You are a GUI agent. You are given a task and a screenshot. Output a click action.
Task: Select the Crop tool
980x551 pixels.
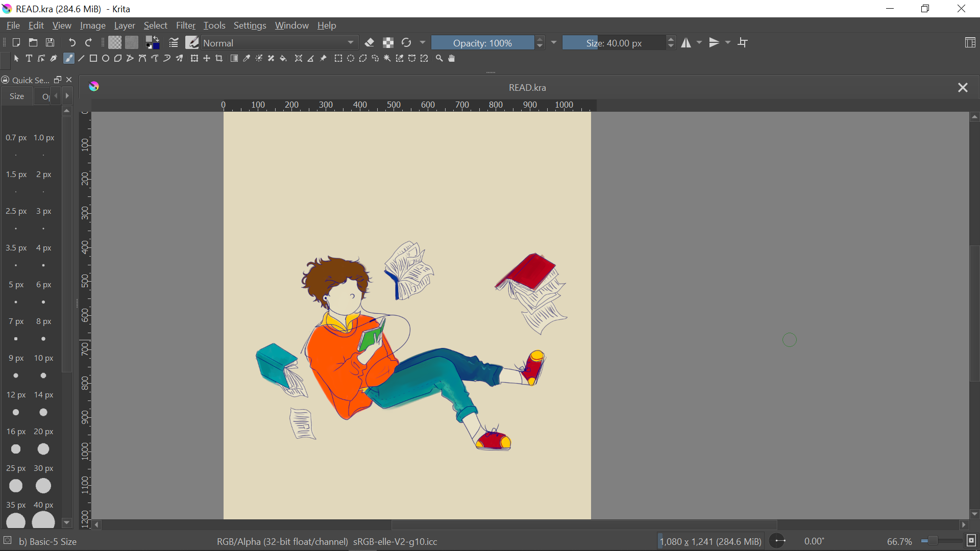point(219,59)
